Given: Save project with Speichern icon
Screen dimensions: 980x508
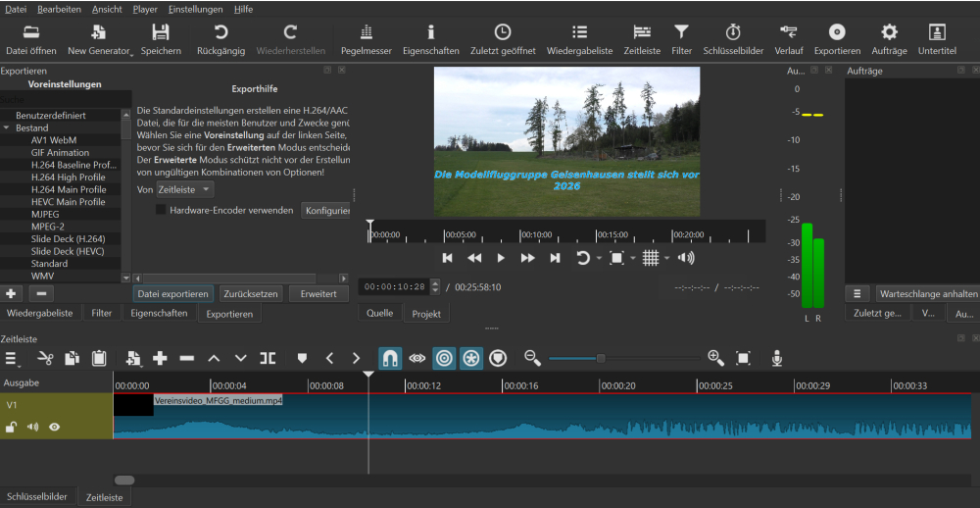Looking at the screenshot, I should pyautogui.click(x=161, y=40).
